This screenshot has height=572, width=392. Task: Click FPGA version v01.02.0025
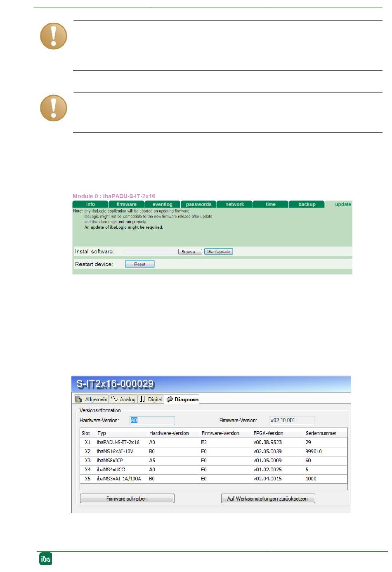pos(278,469)
